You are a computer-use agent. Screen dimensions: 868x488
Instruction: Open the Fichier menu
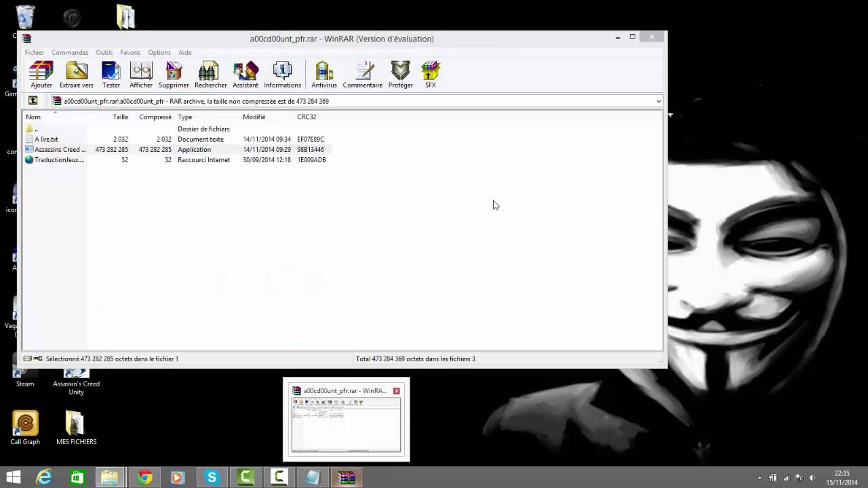(x=35, y=52)
